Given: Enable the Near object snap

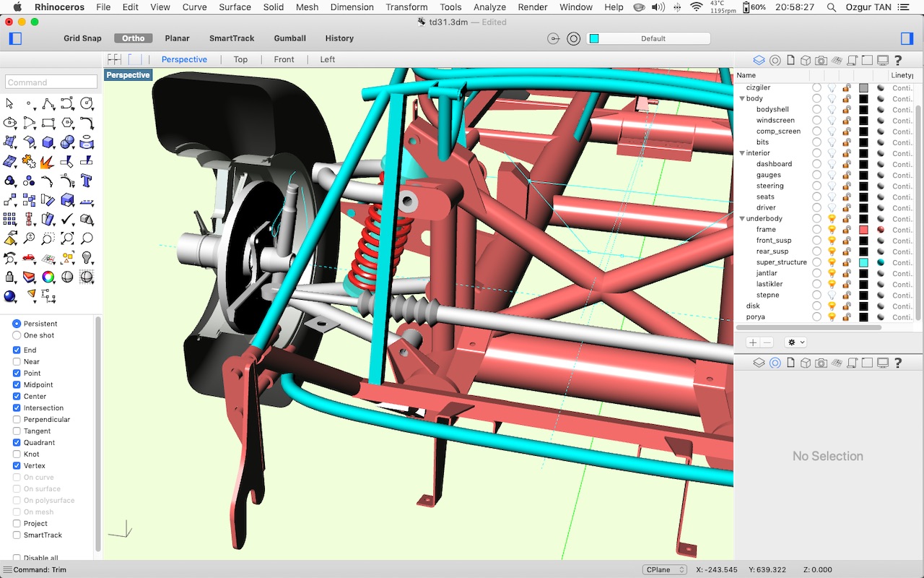Looking at the screenshot, I should pos(17,361).
